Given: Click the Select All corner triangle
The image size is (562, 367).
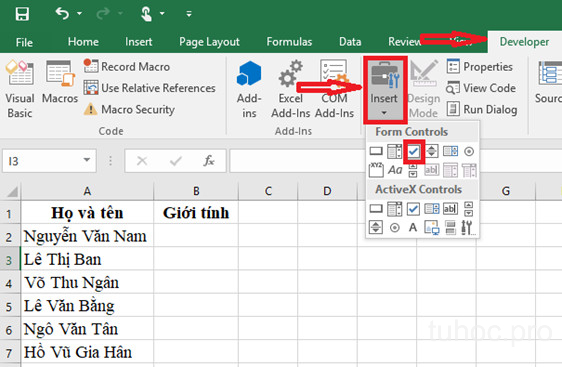Looking at the screenshot, I should coord(11,191).
